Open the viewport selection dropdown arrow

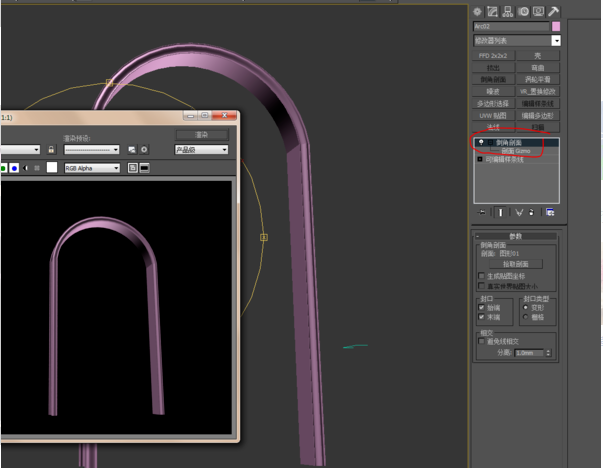tap(37, 149)
